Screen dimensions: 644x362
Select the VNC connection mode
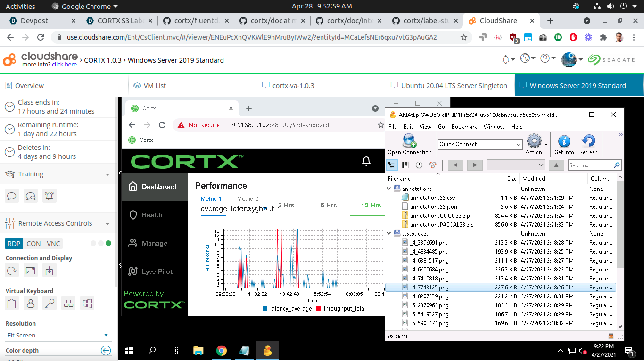coord(53,244)
